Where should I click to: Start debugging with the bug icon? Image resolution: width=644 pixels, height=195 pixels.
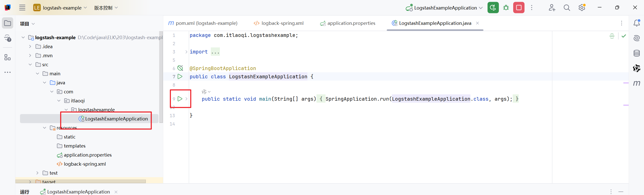coord(506,8)
